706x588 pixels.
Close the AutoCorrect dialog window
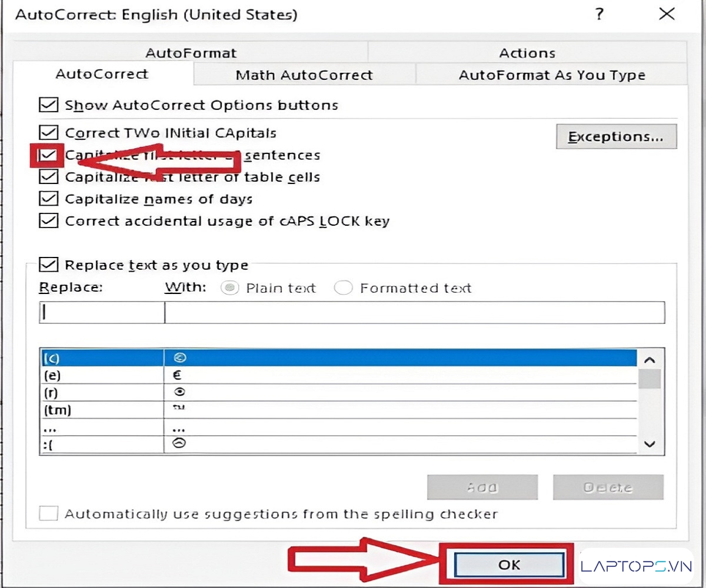(x=667, y=15)
